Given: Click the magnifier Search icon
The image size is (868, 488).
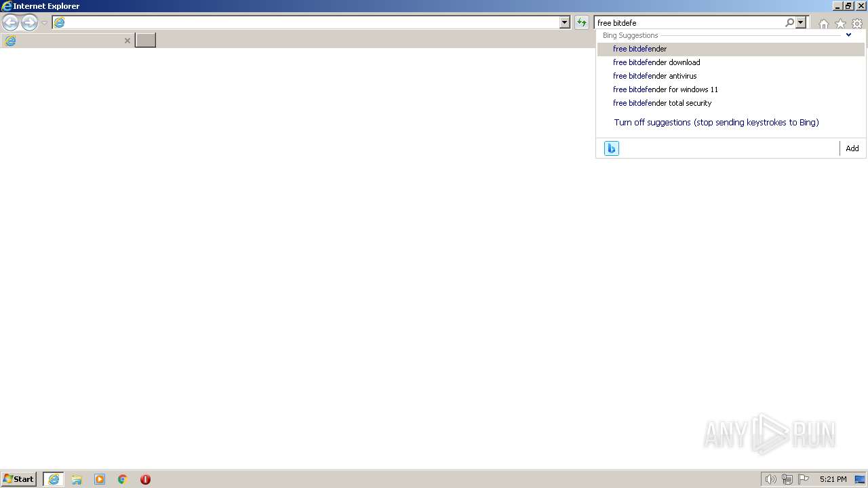Looking at the screenshot, I should (x=789, y=22).
